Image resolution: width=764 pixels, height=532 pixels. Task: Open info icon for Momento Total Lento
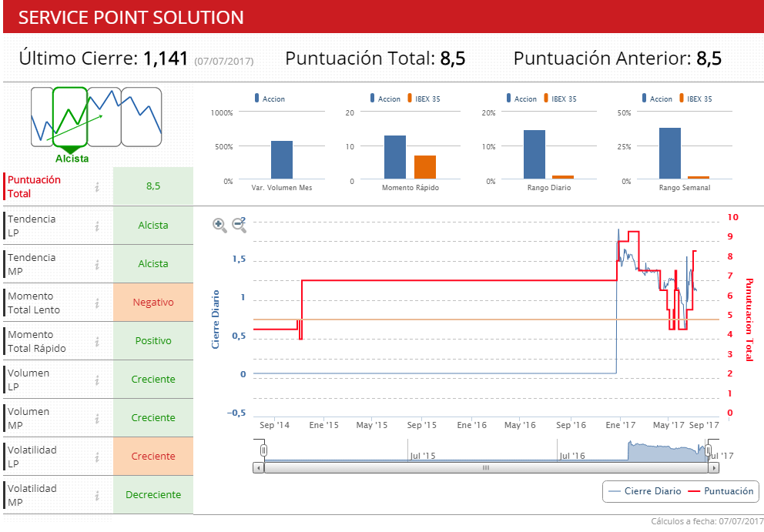[97, 303]
